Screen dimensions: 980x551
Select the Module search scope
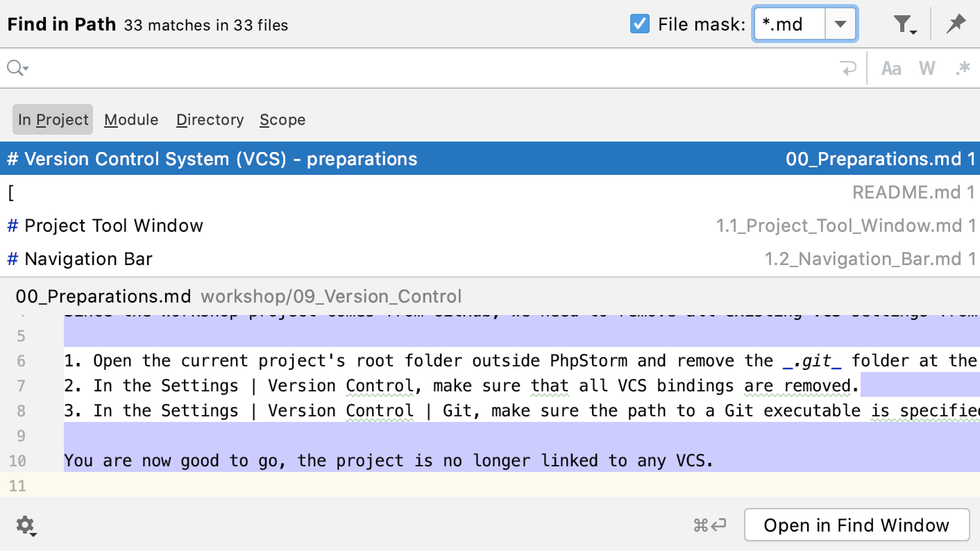tap(130, 119)
